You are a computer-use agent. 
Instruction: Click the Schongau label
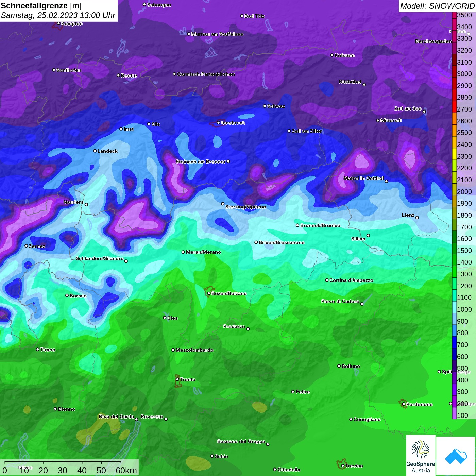159,5
